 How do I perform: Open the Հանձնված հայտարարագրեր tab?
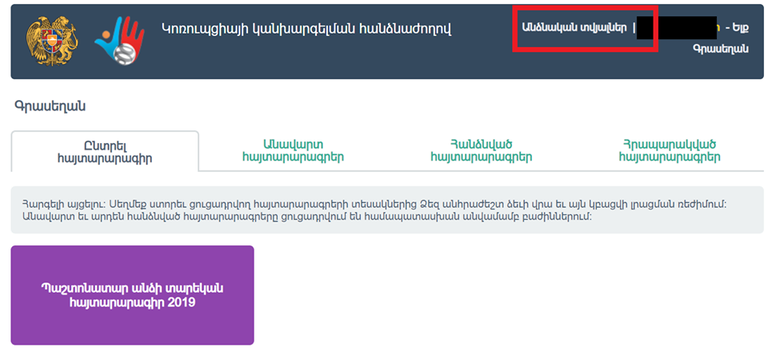click(481, 151)
